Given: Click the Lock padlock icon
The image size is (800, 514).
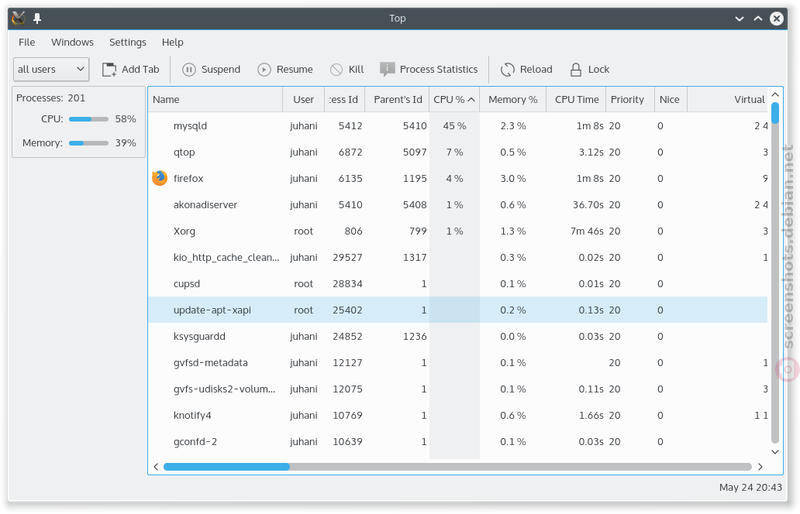Looking at the screenshot, I should 576,69.
